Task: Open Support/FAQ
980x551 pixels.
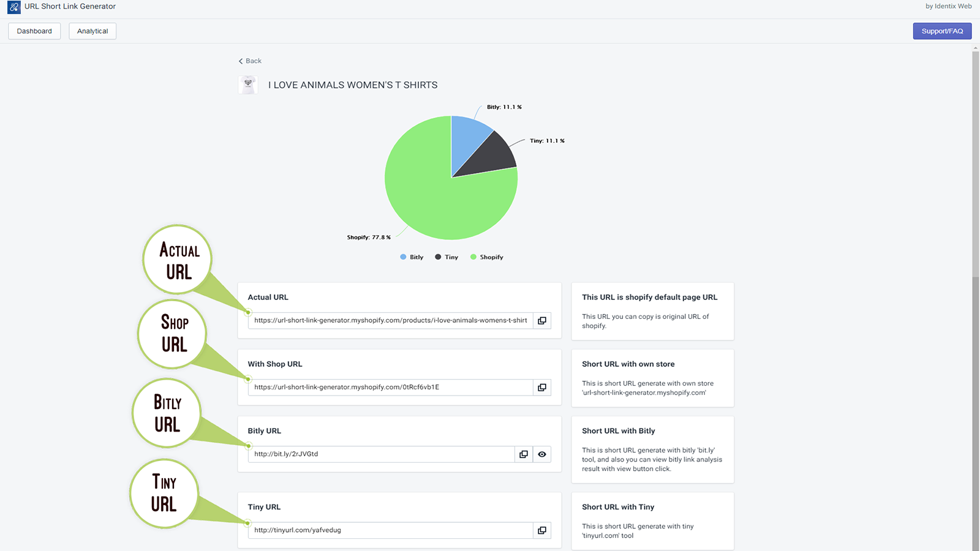Action: coord(942,31)
